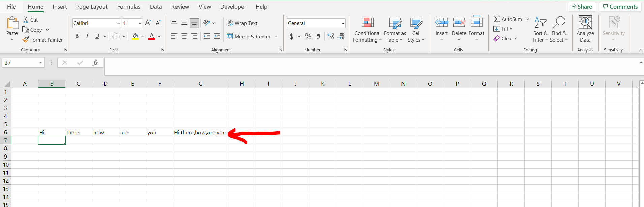This screenshot has height=207, width=644.
Task: Toggle Wrap Text on the cell
Action: [x=242, y=23]
